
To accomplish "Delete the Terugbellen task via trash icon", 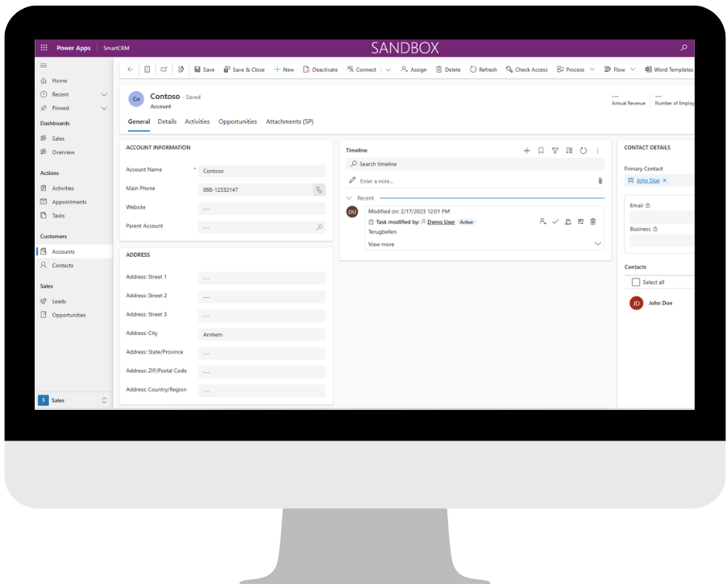I will (593, 222).
